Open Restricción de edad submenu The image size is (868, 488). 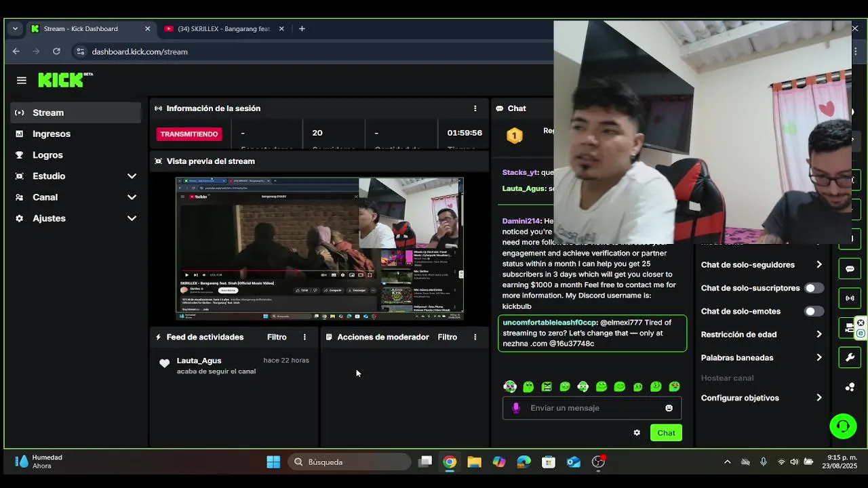click(762, 334)
